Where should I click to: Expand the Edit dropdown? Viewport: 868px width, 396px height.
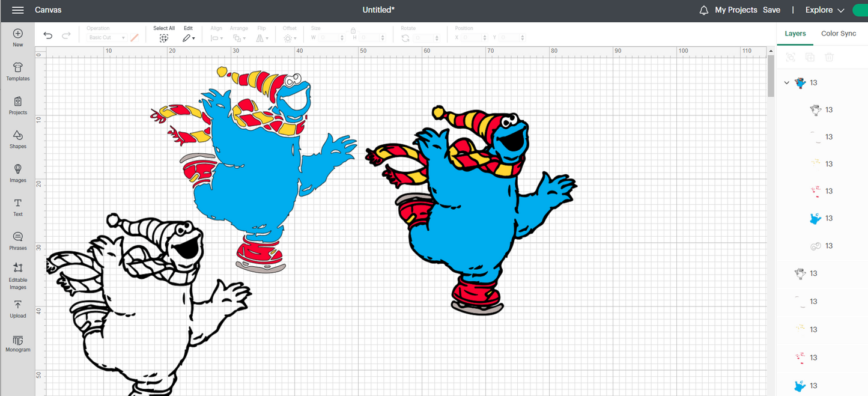click(189, 38)
